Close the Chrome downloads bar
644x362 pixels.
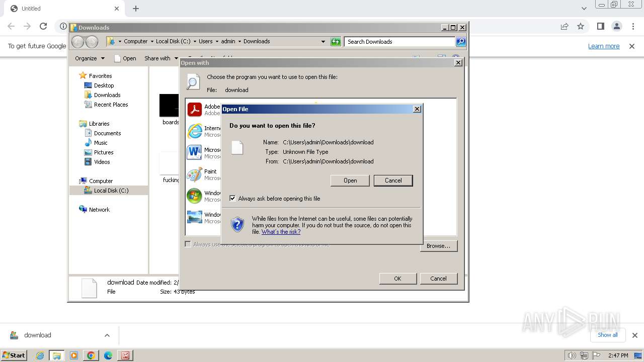(x=634, y=335)
